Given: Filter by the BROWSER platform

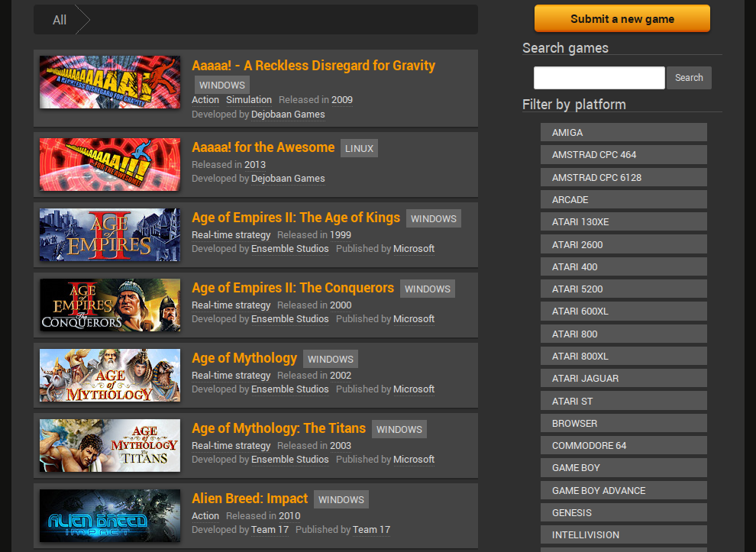Looking at the screenshot, I should coord(623,423).
